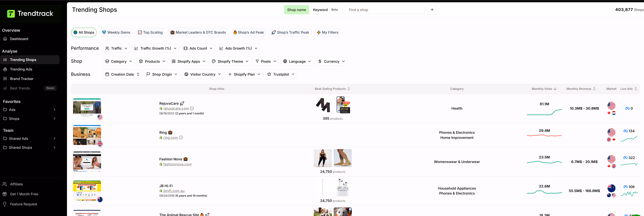Sort by Monthly Visits arrow
Image resolution: width=644 pixels, height=216 pixels.
coord(555,89)
